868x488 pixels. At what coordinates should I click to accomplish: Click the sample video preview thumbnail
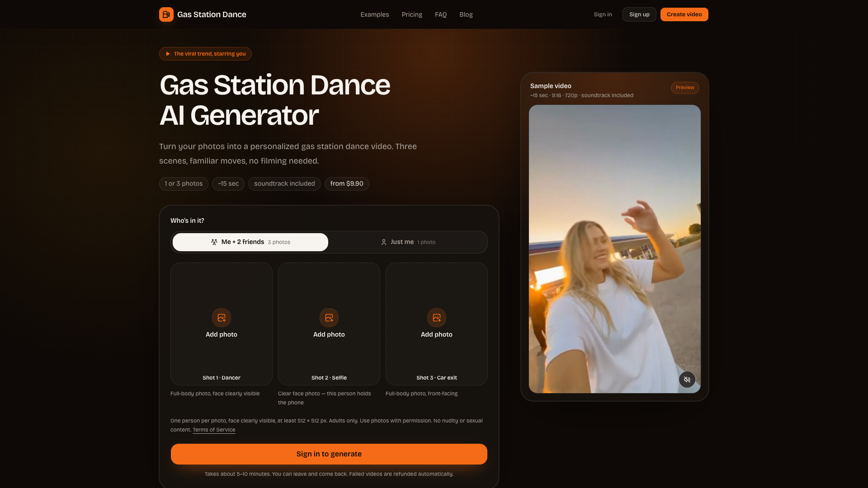615,249
